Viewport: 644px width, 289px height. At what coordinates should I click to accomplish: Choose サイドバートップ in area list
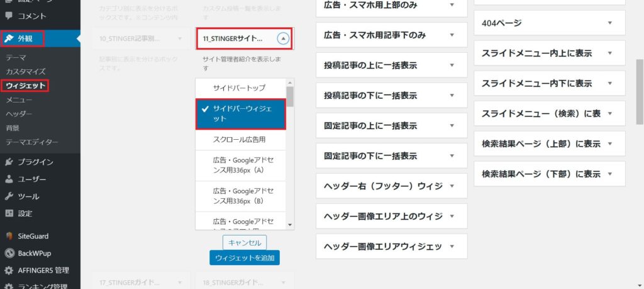241,88
